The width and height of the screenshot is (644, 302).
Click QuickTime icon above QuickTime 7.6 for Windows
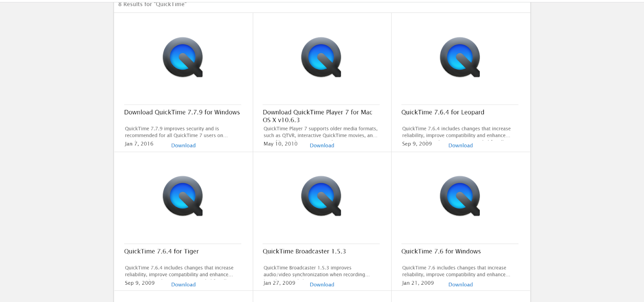[460, 196]
